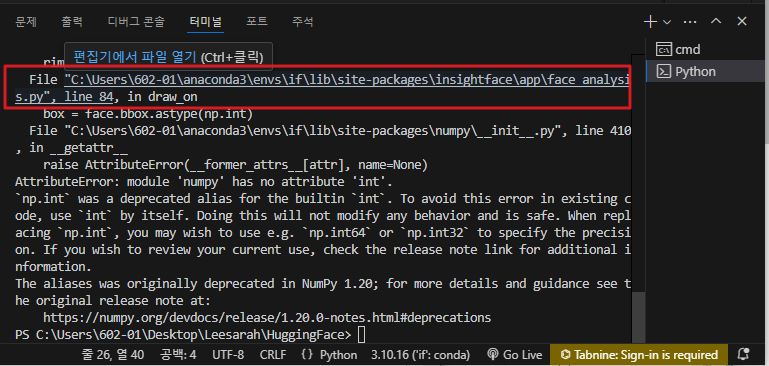
Task: Click the text 'box = face.bbox.astype(np.int)'
Action: 148,114
